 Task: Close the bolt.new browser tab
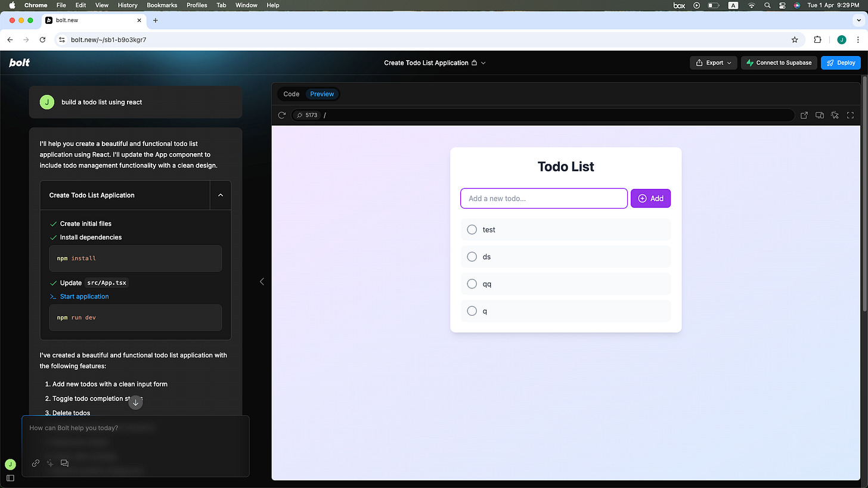tap(139, 20)
